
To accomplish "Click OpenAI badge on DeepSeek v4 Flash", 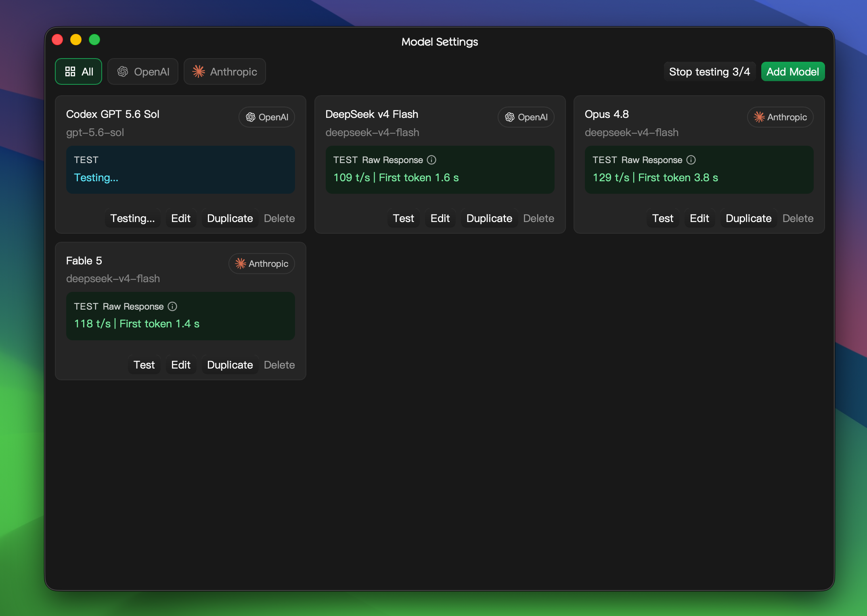I will 526,117.
